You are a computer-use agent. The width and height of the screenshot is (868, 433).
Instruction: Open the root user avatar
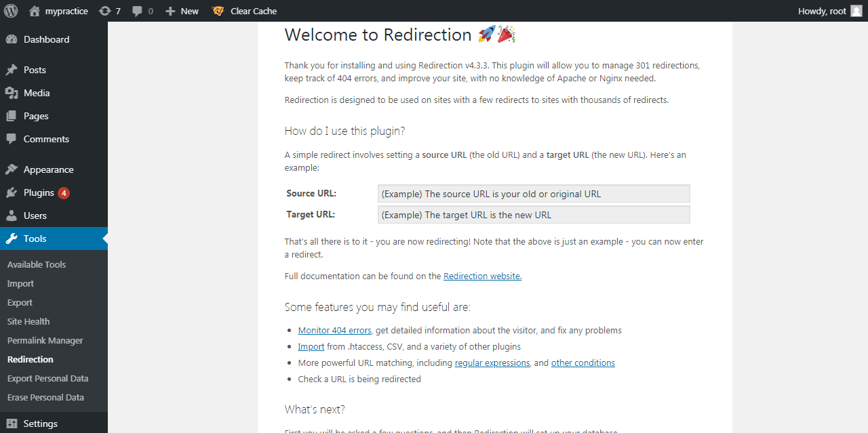point(857,11)
